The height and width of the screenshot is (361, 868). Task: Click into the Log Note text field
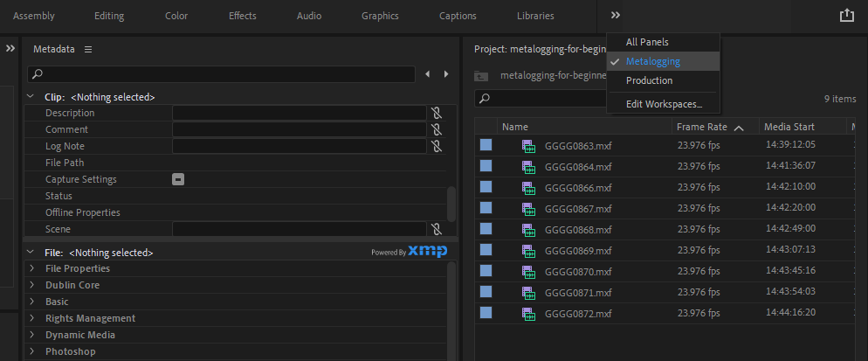pos(300,146)
